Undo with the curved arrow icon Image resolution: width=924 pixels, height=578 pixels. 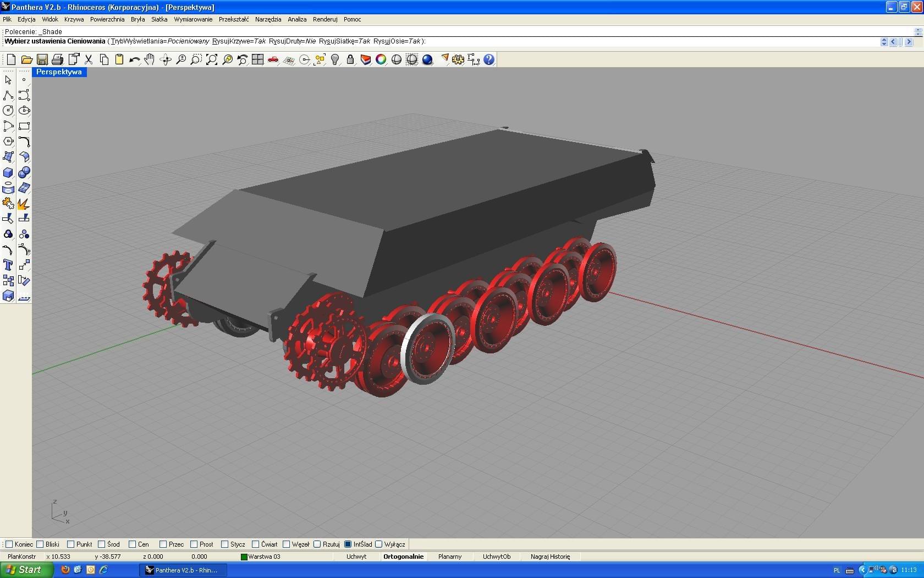[134, 59]
